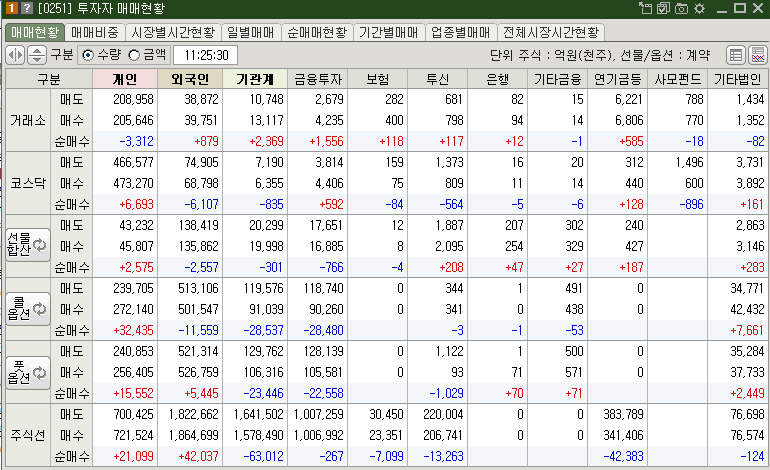Switch to the 기간별매매 tab
770x470 pixels.
388,32
